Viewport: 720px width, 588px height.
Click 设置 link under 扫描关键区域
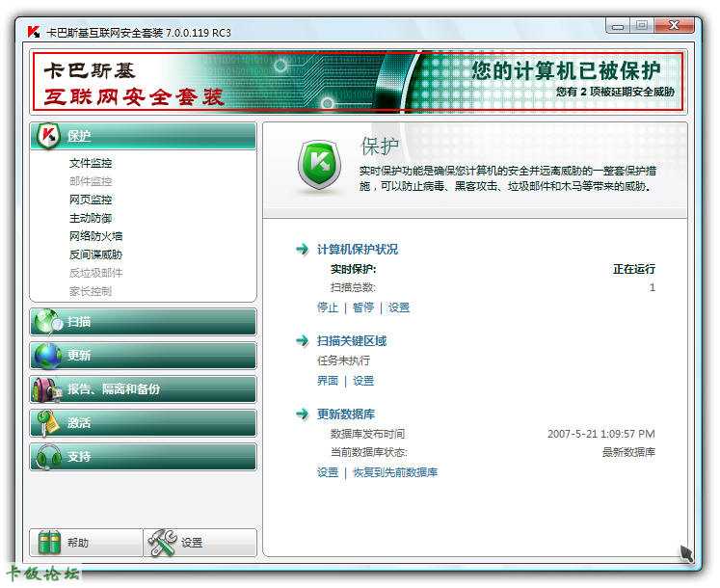point(362,381)
